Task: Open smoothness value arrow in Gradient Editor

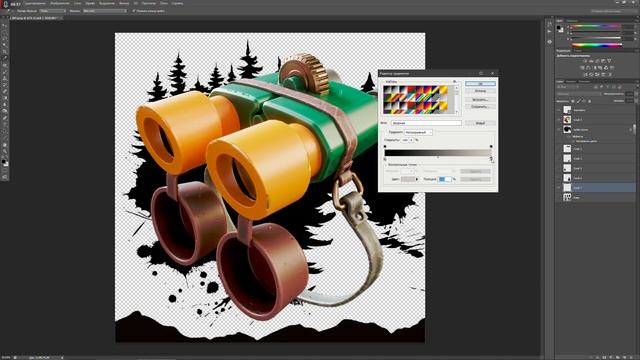Action: [x=411, y=140]
